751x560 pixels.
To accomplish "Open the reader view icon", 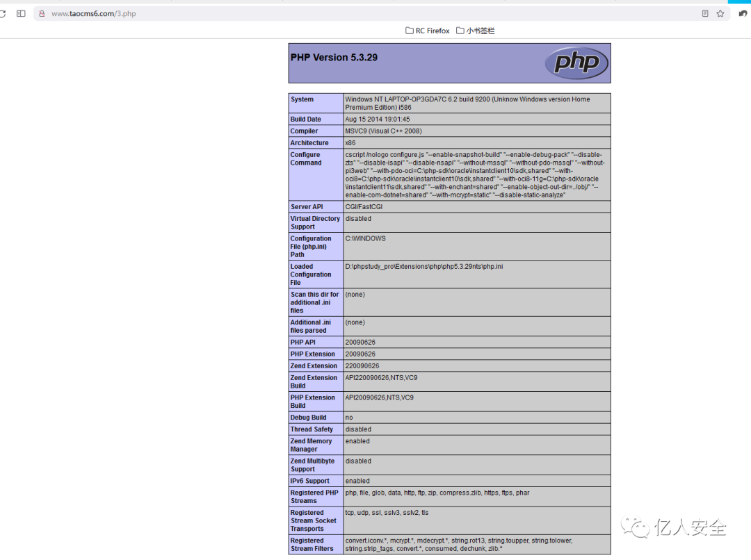I will [705, 13].
